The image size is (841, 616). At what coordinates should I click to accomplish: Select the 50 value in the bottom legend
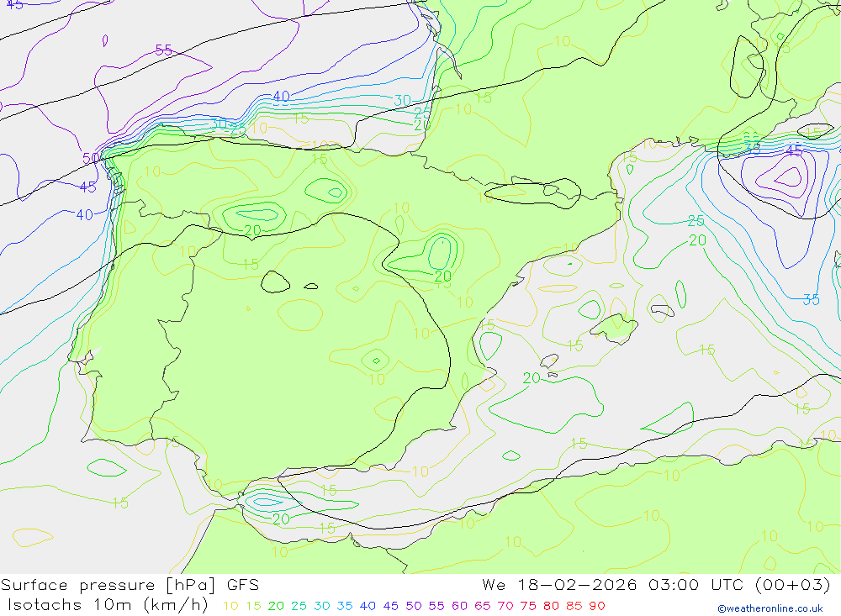(414, 606)
